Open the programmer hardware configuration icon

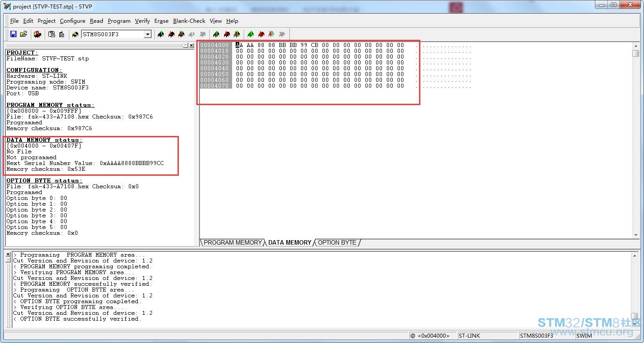tap(38, 34)
